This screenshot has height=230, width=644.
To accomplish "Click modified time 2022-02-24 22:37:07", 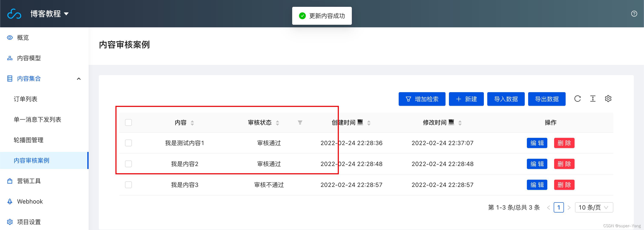I will (443, 143).
